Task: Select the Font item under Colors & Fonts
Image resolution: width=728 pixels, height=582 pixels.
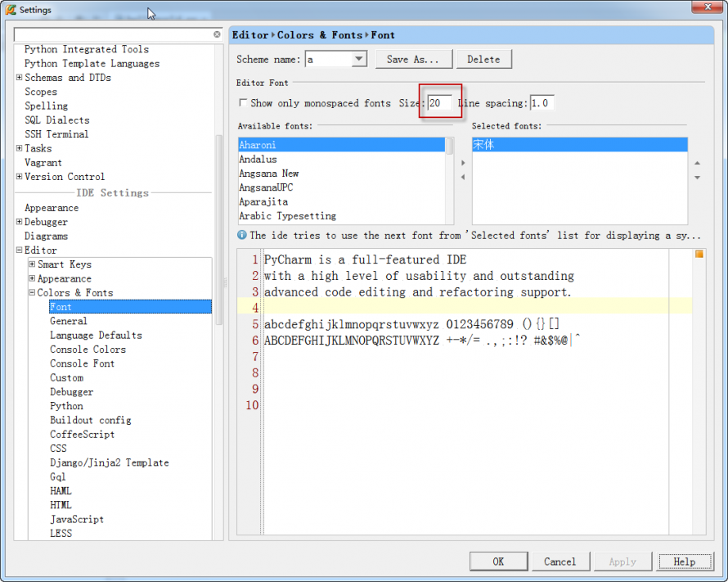Action: click(130, 307)
